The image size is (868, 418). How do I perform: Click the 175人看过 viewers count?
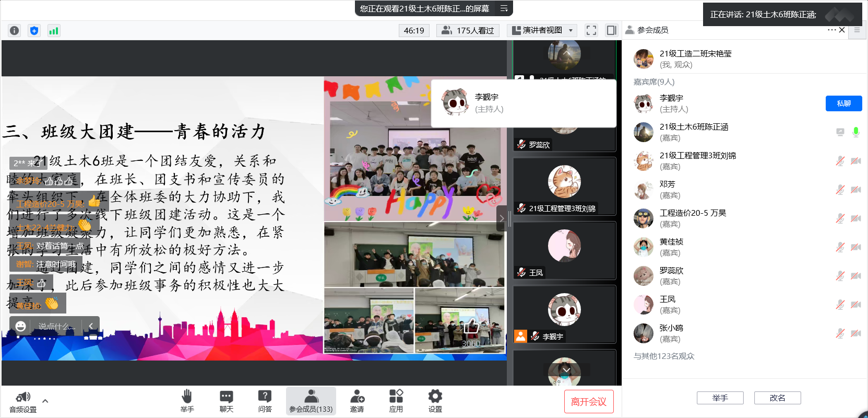pyautogui.click(x=468, y=30)
